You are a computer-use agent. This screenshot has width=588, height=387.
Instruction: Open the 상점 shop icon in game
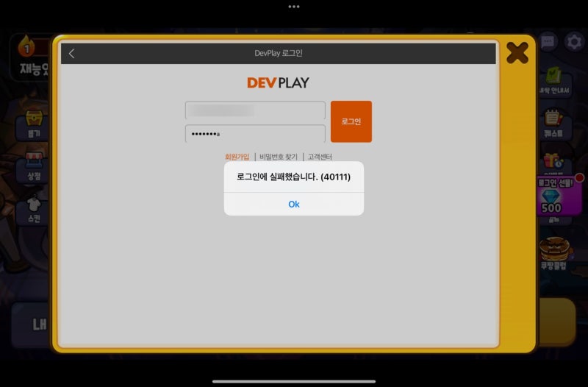tap(34, 167)
